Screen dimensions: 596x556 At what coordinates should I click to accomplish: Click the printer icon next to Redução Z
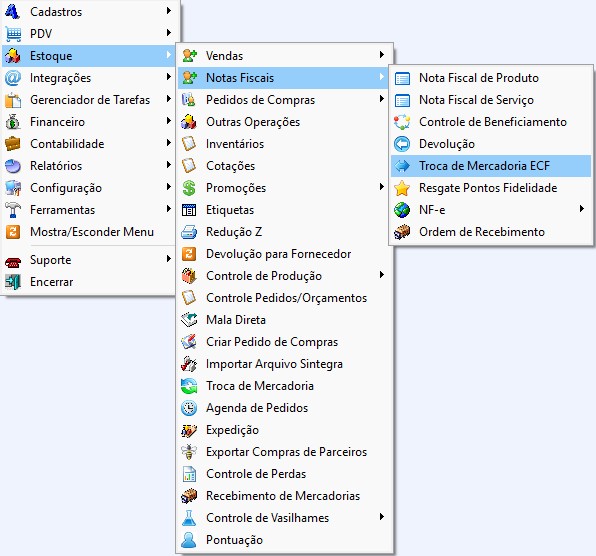[x=189, y=232]
